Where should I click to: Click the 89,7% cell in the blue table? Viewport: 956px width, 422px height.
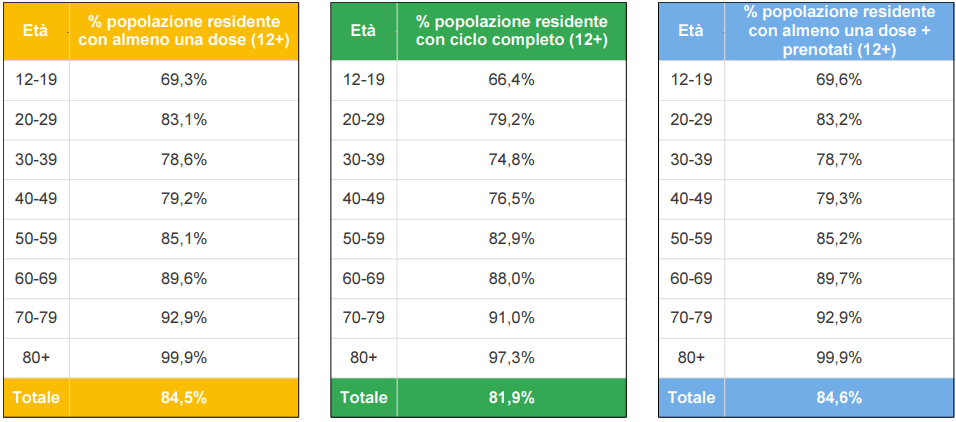(839, 278)
